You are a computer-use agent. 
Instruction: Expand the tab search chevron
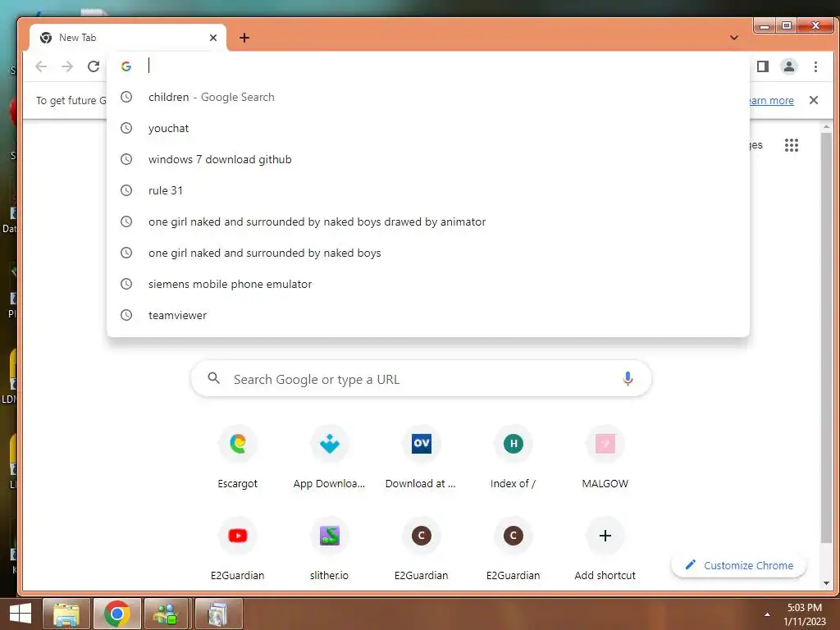click(x=734, y=38)
